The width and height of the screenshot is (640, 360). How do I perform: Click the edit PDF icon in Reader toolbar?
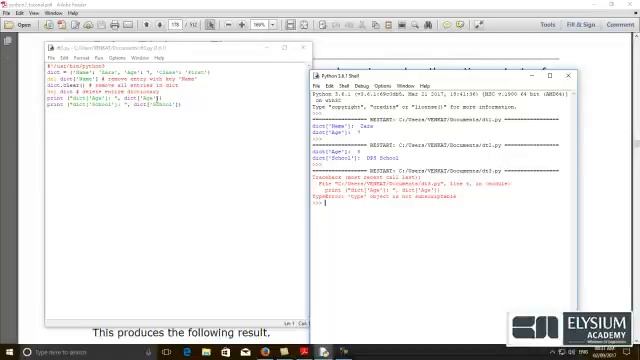click(x=75, y=25)
